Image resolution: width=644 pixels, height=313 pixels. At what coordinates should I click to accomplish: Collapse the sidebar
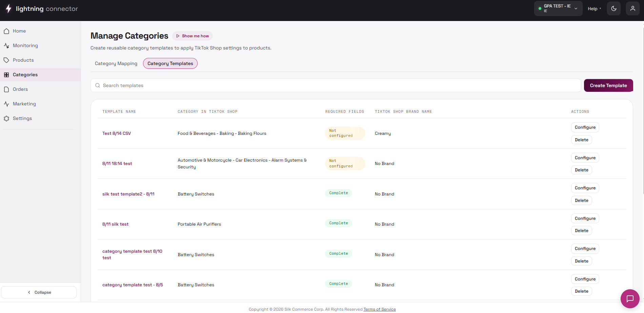click(x=39, y=292)
